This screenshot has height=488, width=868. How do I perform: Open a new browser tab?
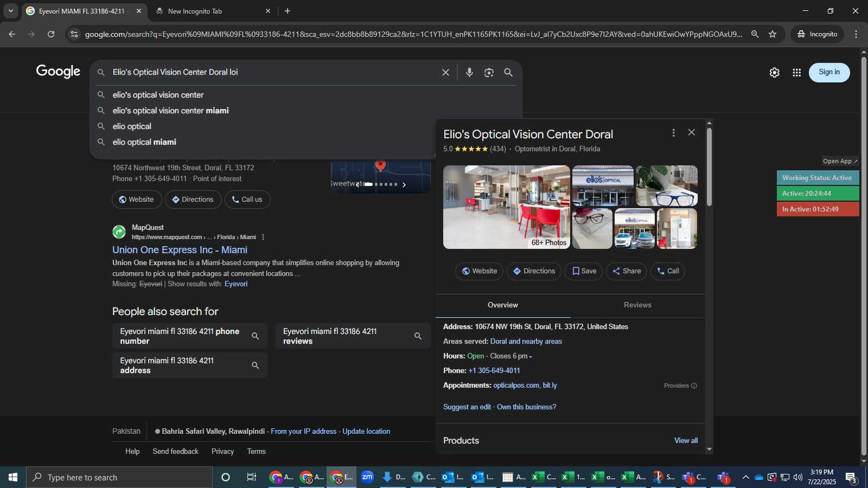[288, 11]
